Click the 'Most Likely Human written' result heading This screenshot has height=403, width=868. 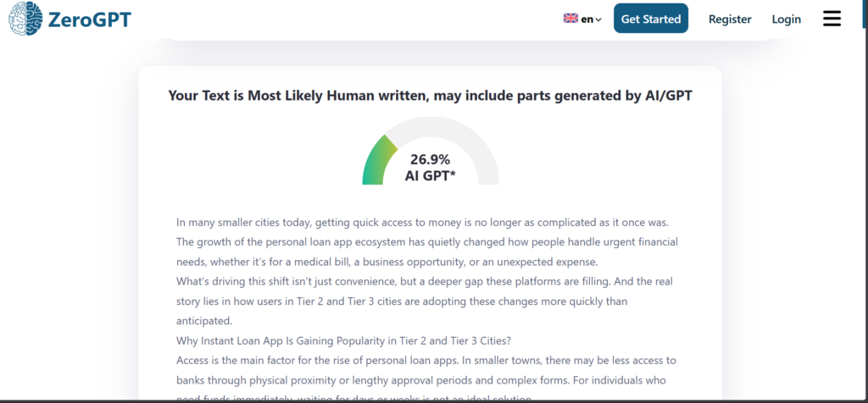click(x=430, y=96)
